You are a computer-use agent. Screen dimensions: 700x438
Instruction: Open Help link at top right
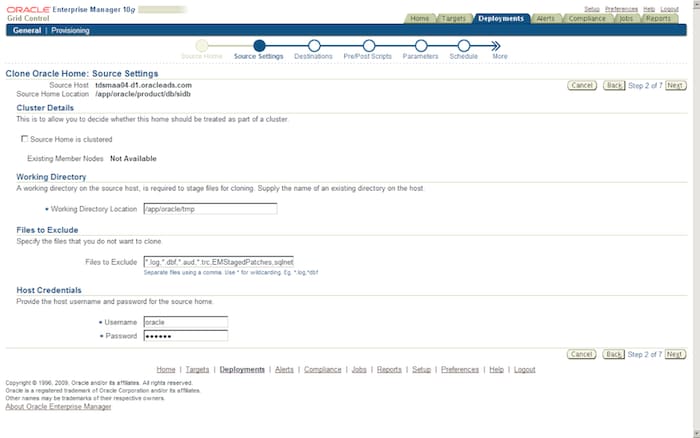(x=649, y=9)
